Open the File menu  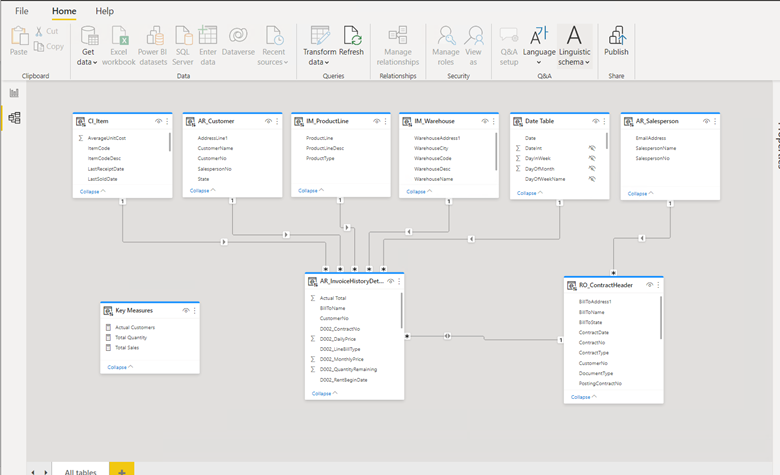tap(21, 11)
